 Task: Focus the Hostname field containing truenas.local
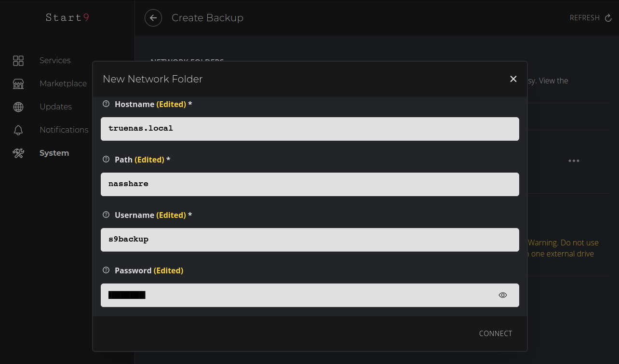coord(309,129)
